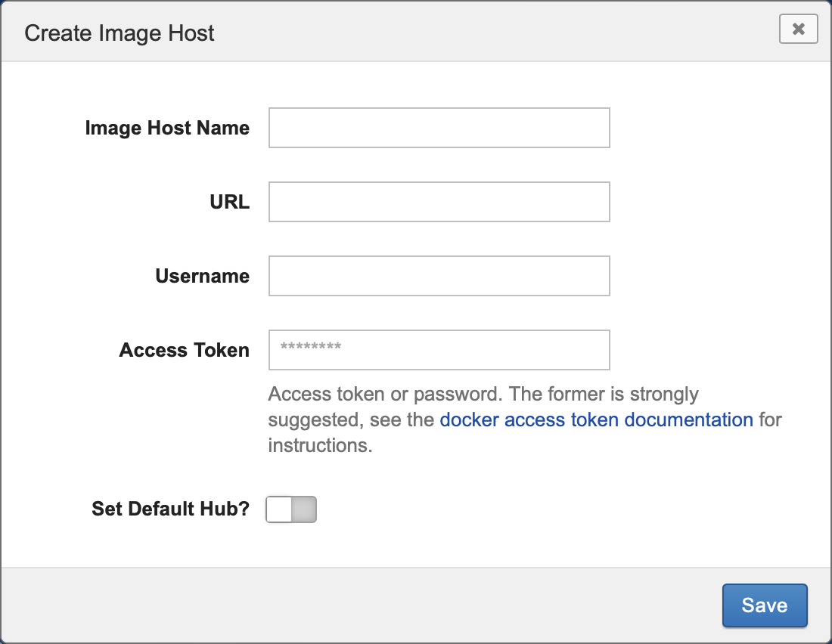Open the docker access token documentation link
This screenshot has height=644, width=832.
click(596, 420)
